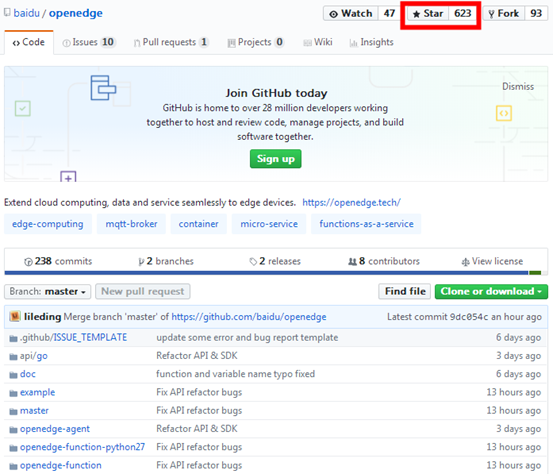This screenshot has height=474, width=553.
Task: Open the commits history clock icon
Action: 28,262
